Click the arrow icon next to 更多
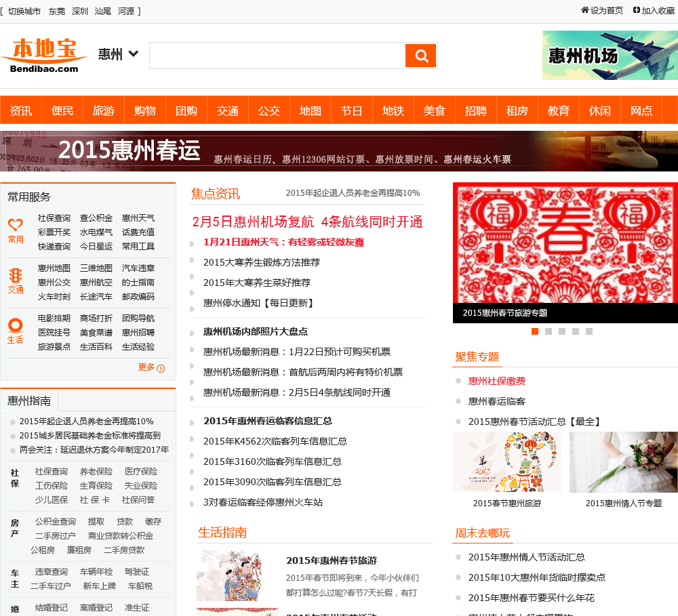 [161, 368]
